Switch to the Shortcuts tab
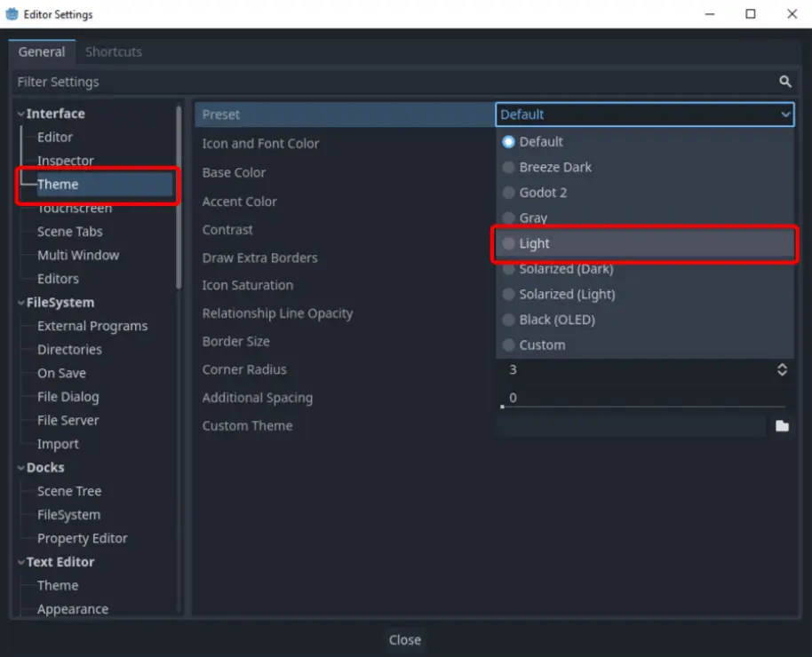 pyautogui.click(x=113, y=51)
